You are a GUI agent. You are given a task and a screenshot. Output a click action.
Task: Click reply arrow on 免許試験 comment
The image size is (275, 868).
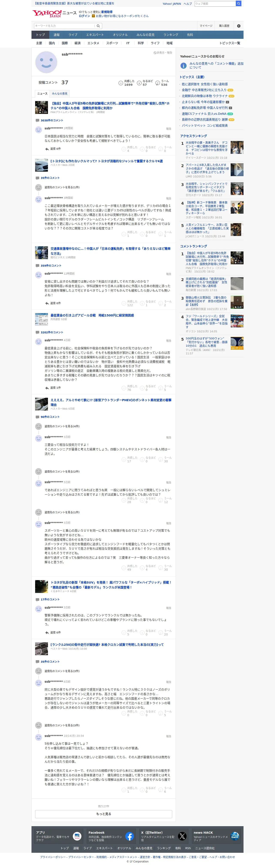[x=47, y=149]
